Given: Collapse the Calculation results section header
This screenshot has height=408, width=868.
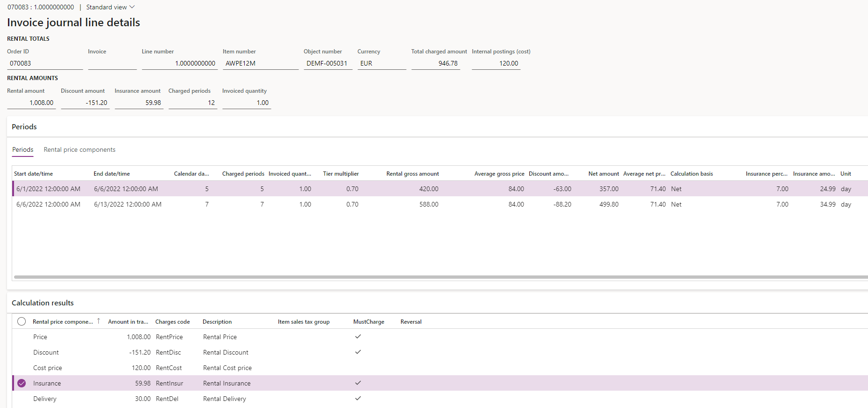Looking at the screenshot, I should 43,303.
